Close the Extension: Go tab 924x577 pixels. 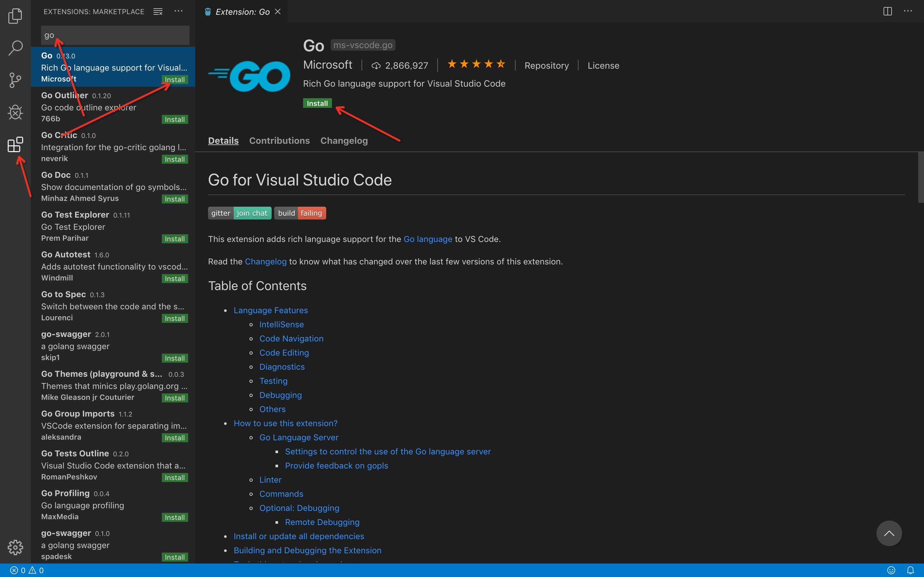tap(278, 12)
